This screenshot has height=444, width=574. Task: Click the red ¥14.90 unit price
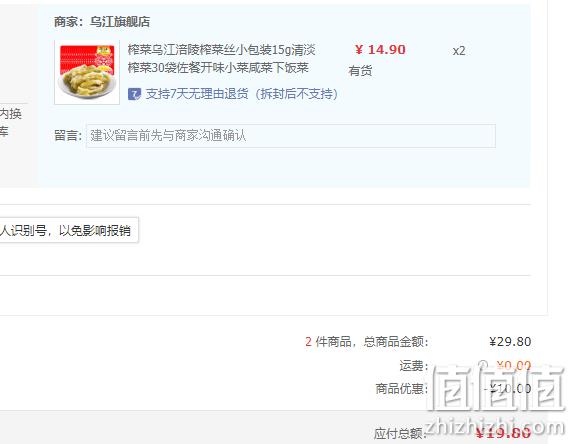coord(380,50)
